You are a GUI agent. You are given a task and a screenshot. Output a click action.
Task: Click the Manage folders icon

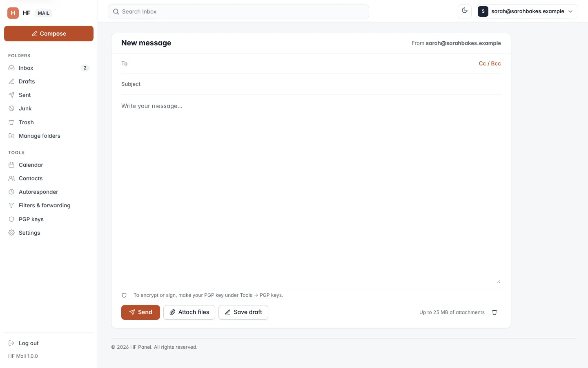11,136
